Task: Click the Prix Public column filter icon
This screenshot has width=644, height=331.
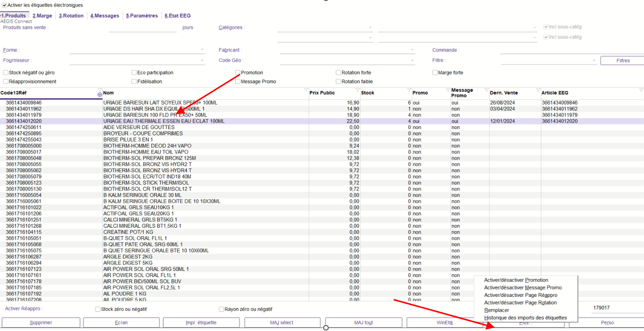Action: pyautogui.click(x=358, y=90)
